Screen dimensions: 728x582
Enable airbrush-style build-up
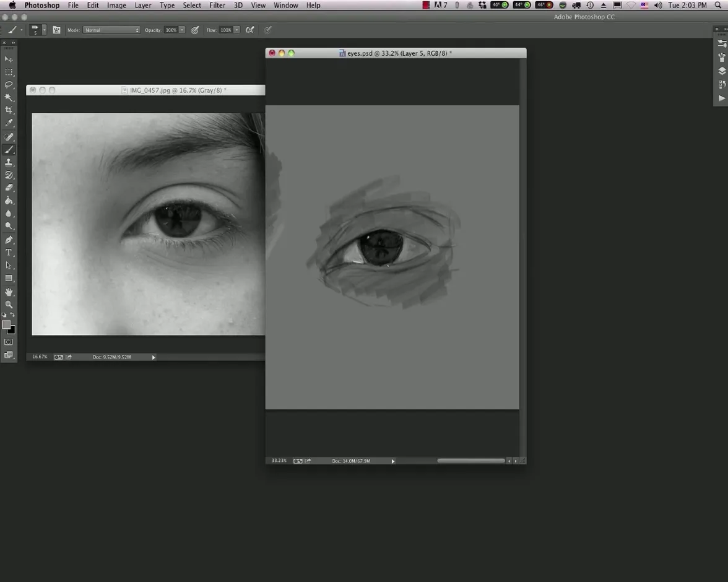point(249,30)
